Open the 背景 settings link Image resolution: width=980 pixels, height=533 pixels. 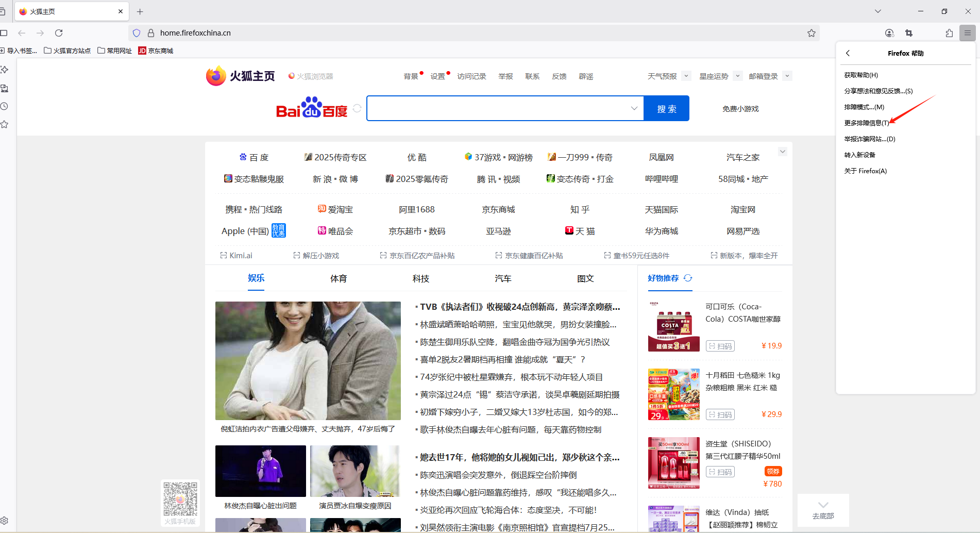(x=411, y=76)
